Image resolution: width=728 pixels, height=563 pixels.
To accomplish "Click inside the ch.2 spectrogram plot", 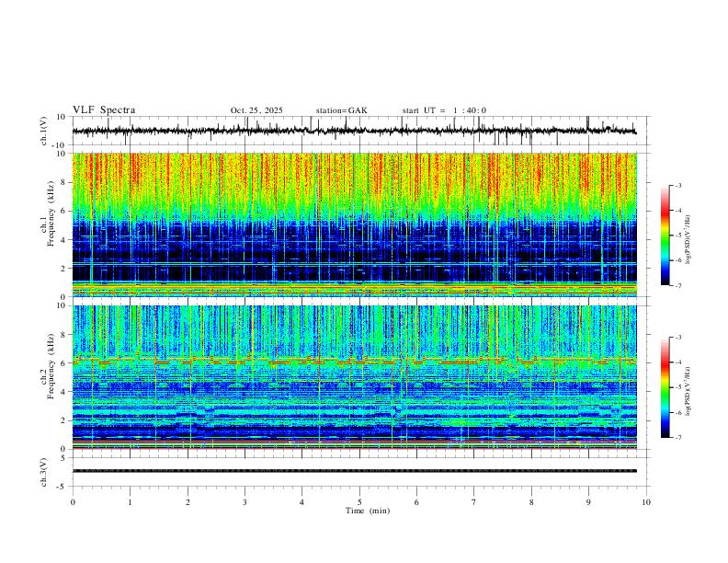I will tap(355, 377).
